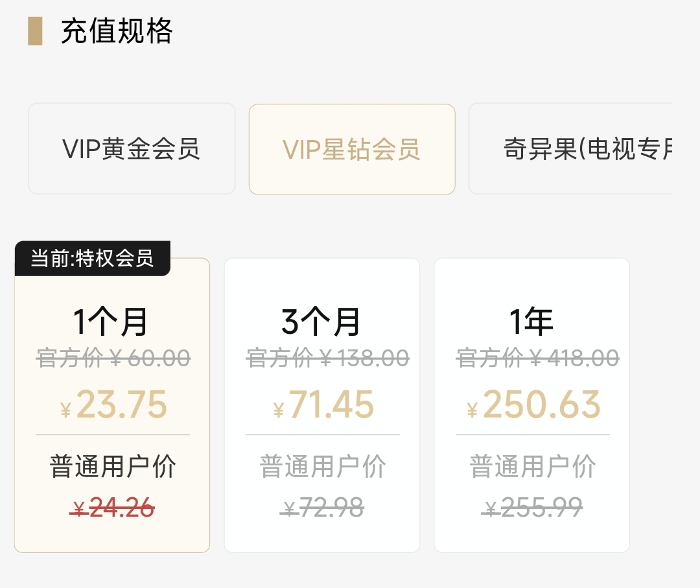Click the ¥23.75 monthly price
This screenshot has height=588, width=700.
pos(113,405)
